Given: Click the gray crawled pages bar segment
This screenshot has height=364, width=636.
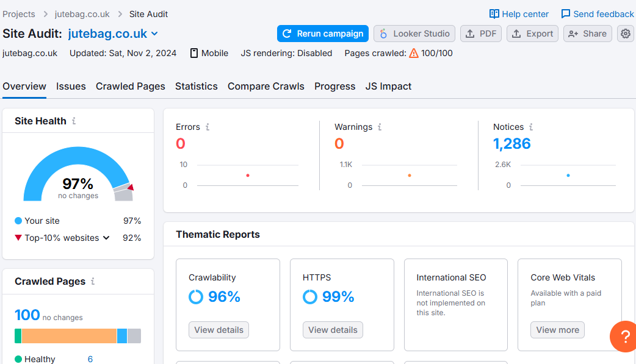Looking at the screenshot, I should click(x=134, y=336).
